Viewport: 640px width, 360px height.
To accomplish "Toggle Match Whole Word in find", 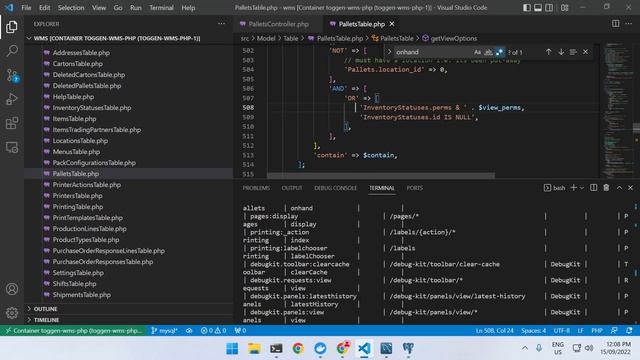I will pyautogui.click(x=488, y=52).
